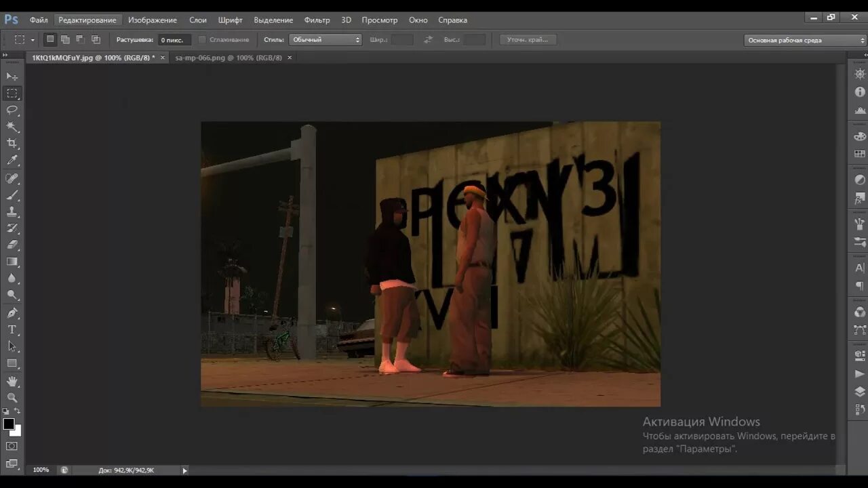Open the Info panel icon
Screen dimensions: 868x488
(860, 91)
